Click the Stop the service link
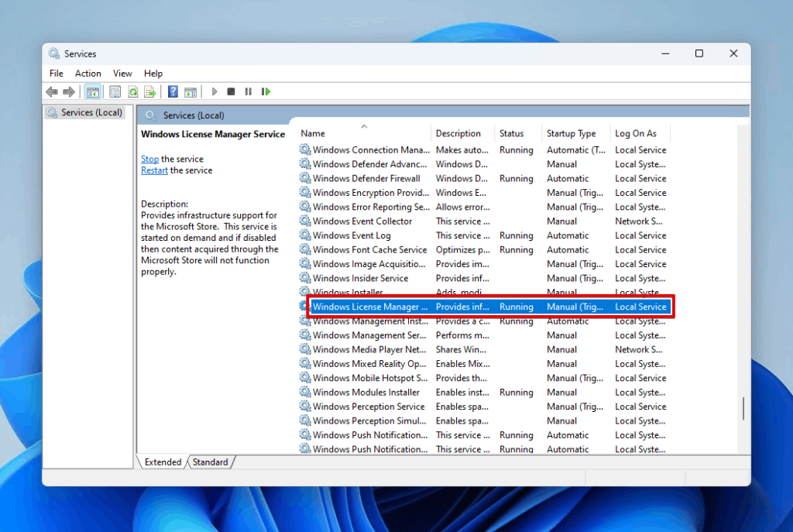 point(149,159)
